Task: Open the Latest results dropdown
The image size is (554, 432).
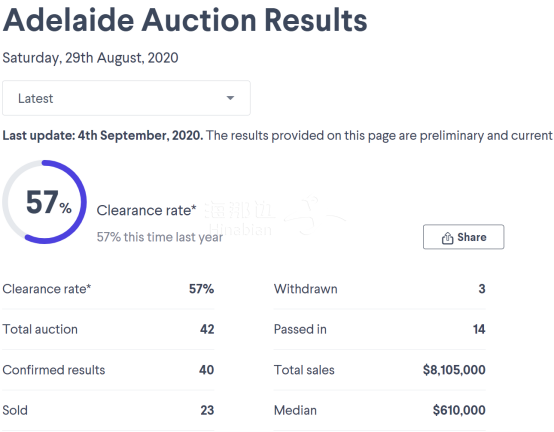Action: point(126,98)
